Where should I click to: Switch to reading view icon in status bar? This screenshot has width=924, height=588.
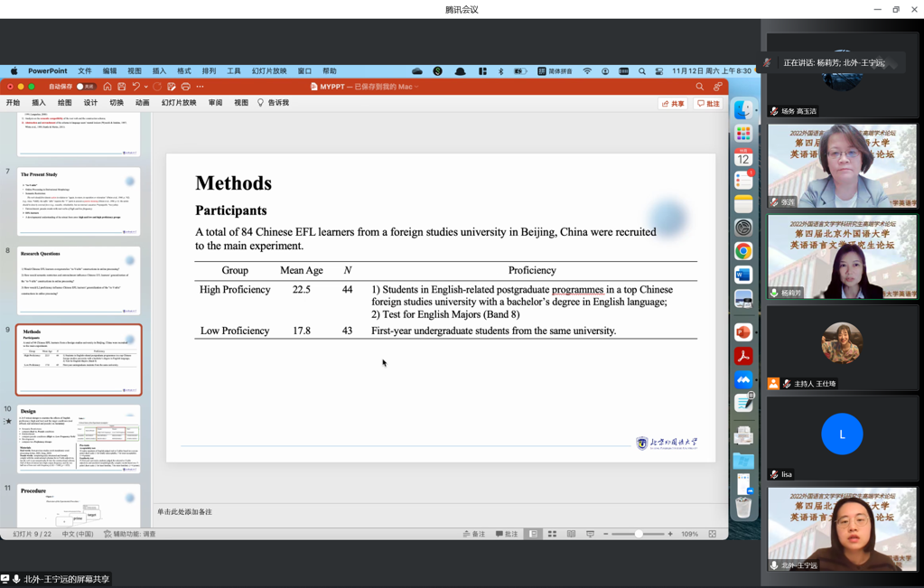pyautogui.click(x=571, y=534)
